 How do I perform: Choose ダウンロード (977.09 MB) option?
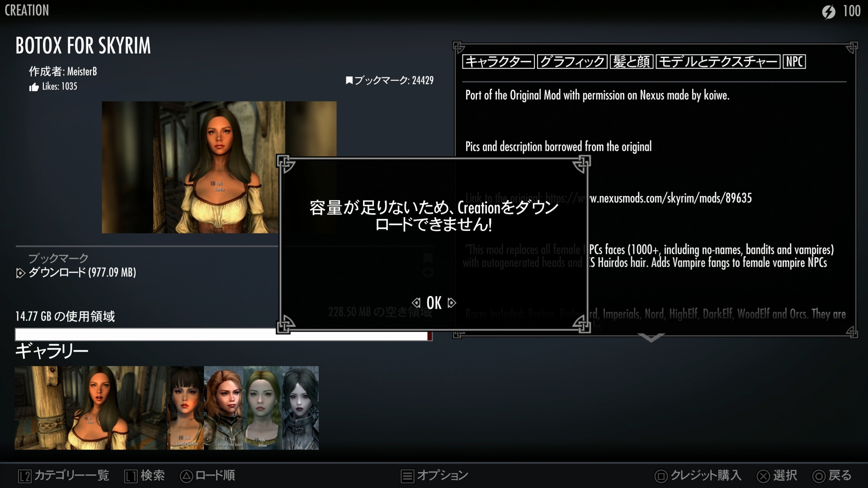[82, 272]
